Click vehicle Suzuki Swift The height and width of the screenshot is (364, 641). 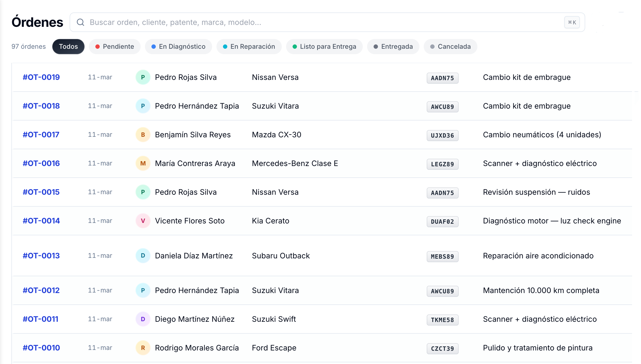pos(274,319)
